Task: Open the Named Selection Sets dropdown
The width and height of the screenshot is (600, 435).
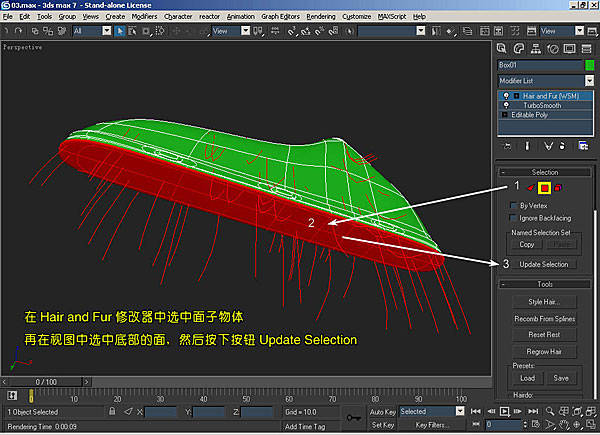Action: pos(421,31)
